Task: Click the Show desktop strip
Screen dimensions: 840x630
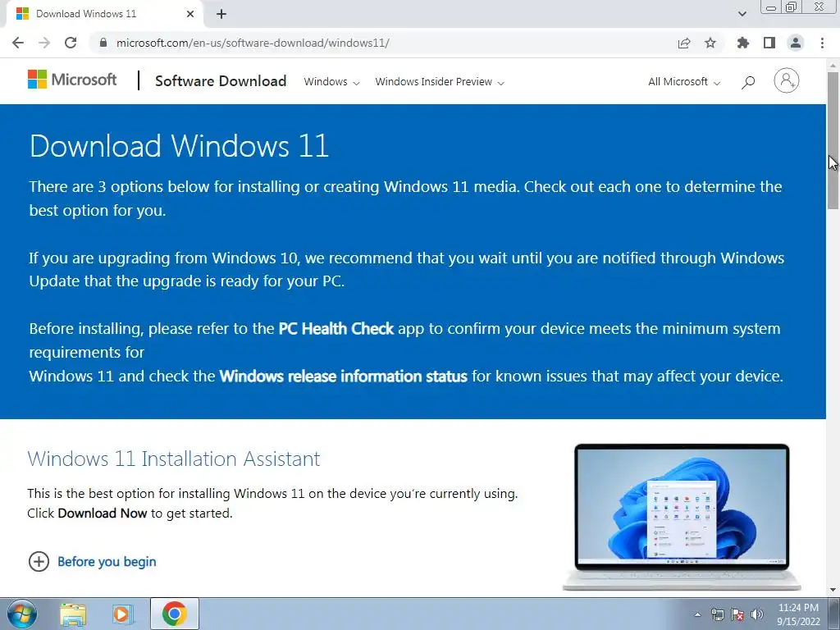Action: point(833,614)
